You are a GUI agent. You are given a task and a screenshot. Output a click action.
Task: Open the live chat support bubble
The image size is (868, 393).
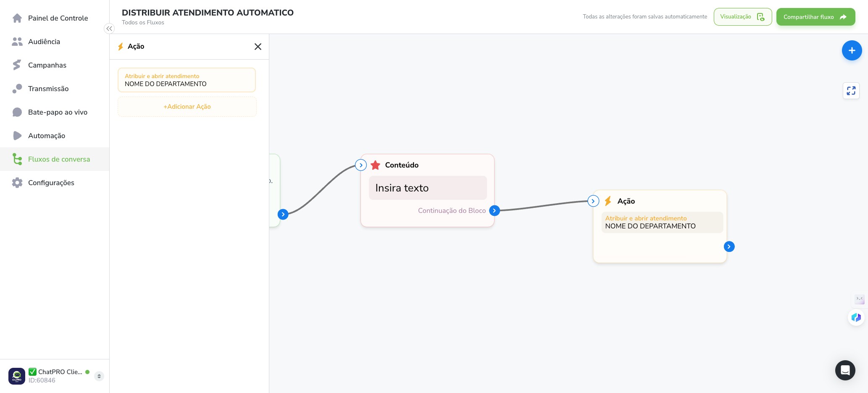(x=845, y=370)
